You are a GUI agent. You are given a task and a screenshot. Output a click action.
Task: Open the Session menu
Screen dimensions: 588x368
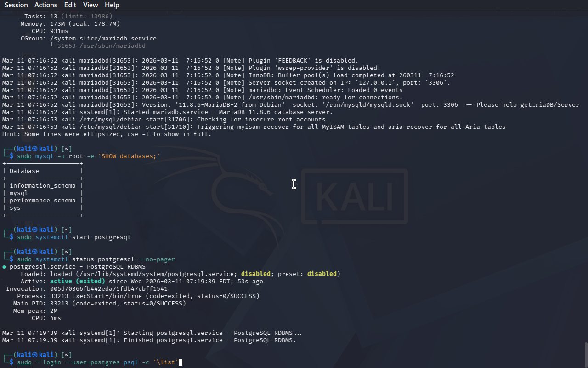(x=16, y=5)
